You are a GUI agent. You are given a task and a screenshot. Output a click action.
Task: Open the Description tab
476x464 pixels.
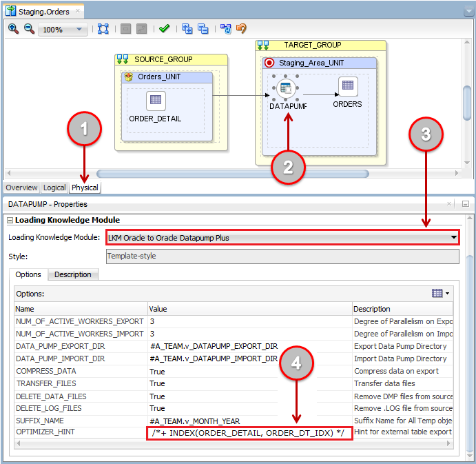click(73, 274)
